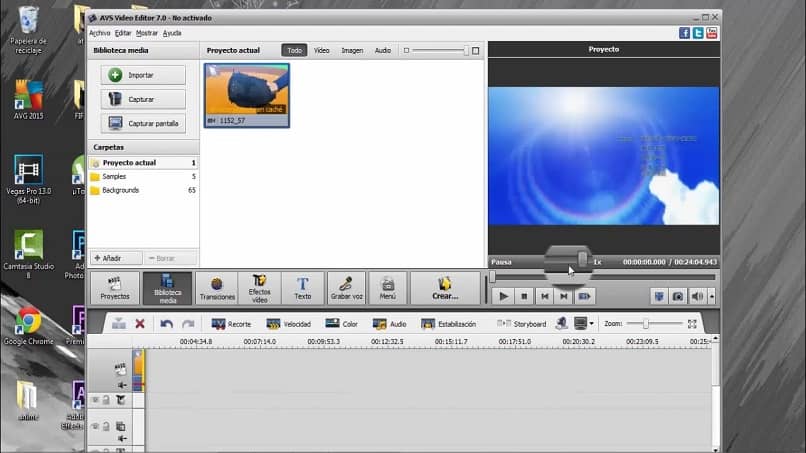Click the zoom to fit timeline icon

692,323
